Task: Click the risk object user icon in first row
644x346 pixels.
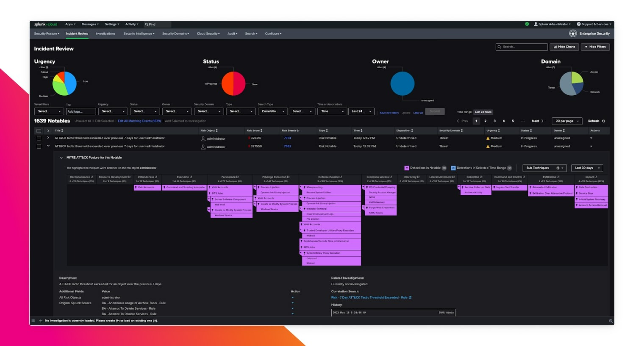Action: 203,138
